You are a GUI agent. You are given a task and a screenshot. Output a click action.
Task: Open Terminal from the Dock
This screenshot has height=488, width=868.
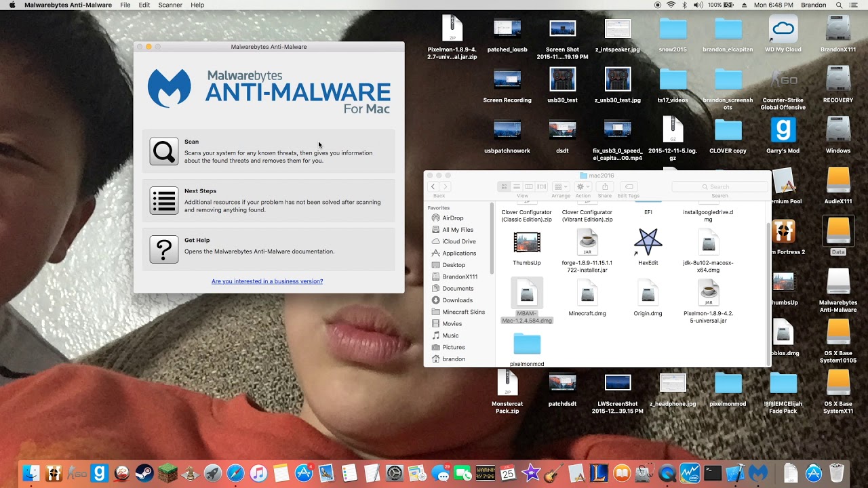point(713,472)
